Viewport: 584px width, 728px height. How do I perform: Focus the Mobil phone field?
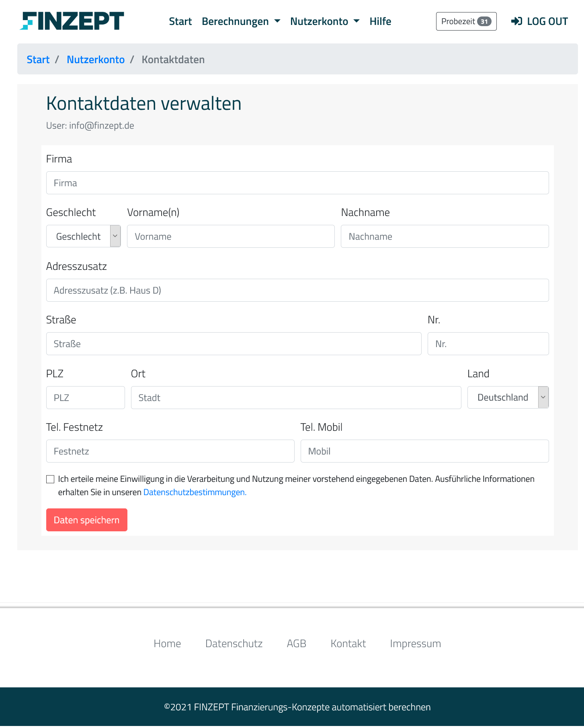coord(425,451)
